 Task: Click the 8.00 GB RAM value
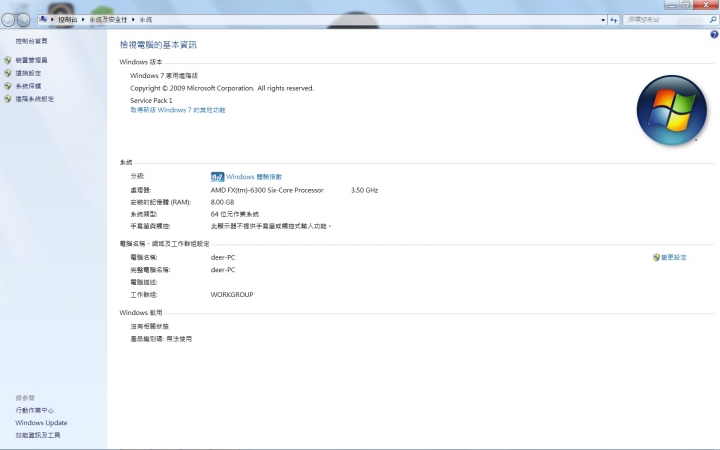pos(222,202)
